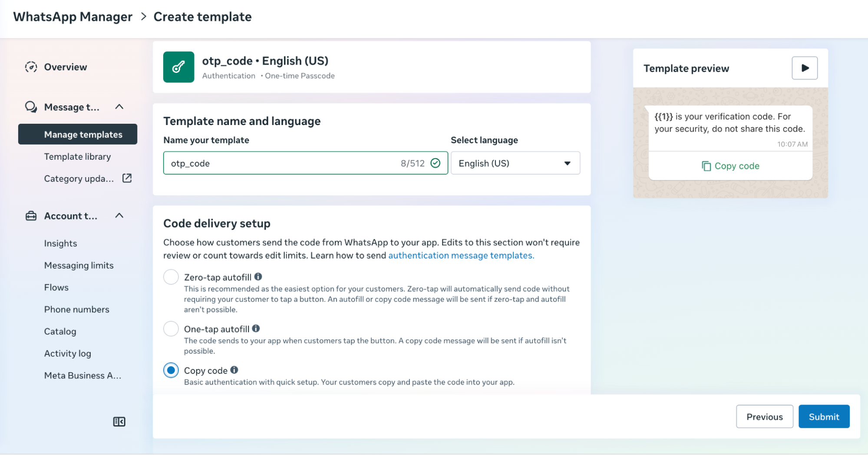The width and height of the screenshot is (868, 455).
Task: Click the Code delivery setup heading
Action: click(217, 223)
